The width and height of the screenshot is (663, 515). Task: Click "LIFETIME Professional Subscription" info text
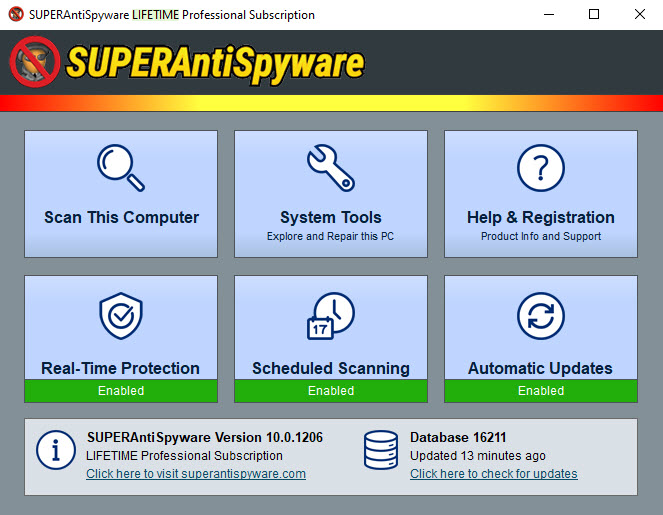pos(184,456)
